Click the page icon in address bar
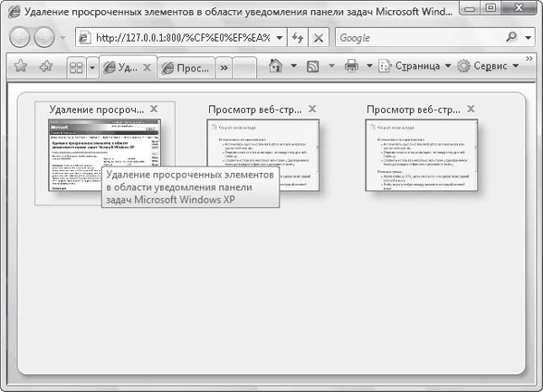Image resolution: width=543 pixels, height=392 pixels. (85, 37)
